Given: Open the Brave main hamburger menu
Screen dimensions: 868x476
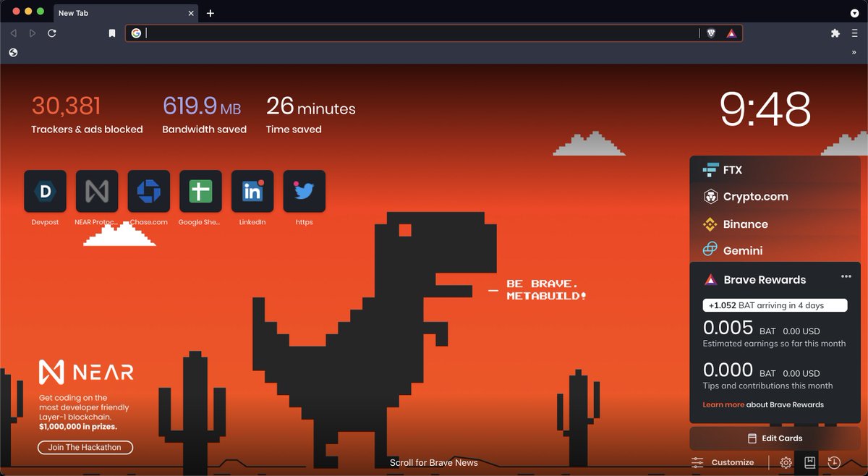Looking at the screenshot, I should [854, 33].
